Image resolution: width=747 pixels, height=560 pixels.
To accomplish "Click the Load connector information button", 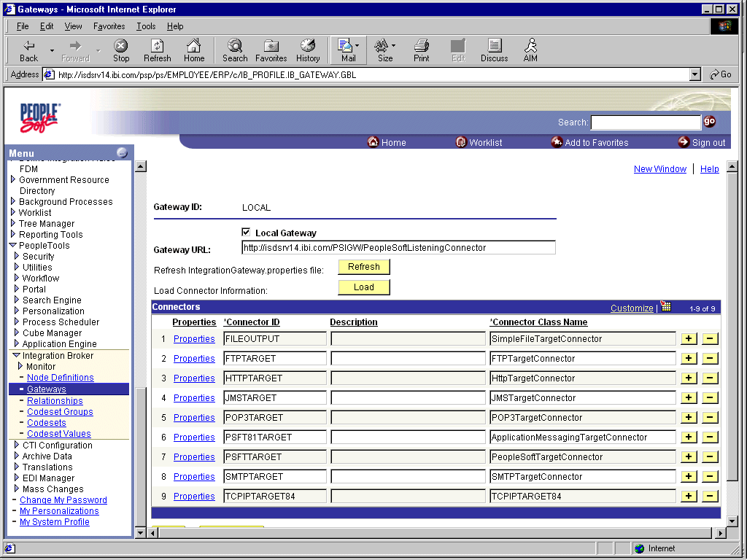I will click(x=363, y=287).
